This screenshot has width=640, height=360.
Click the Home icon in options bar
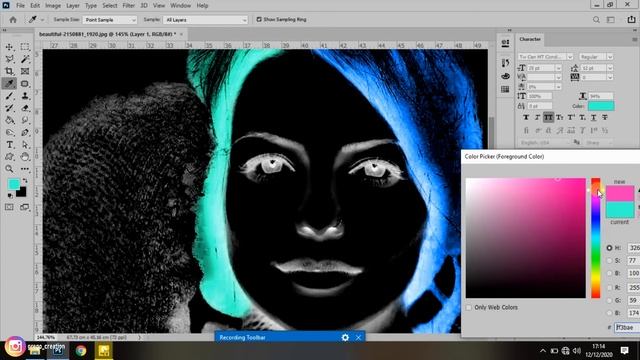(x=13, y=20)
